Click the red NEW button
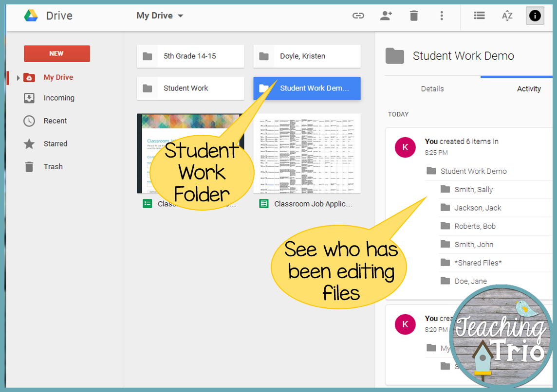557x392 pixels. tap(56, 53)
